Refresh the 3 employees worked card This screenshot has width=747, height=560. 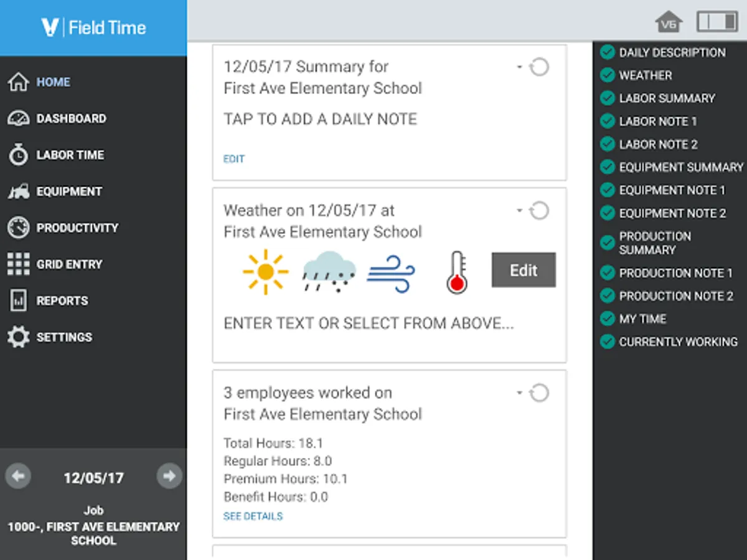point(539,393)
